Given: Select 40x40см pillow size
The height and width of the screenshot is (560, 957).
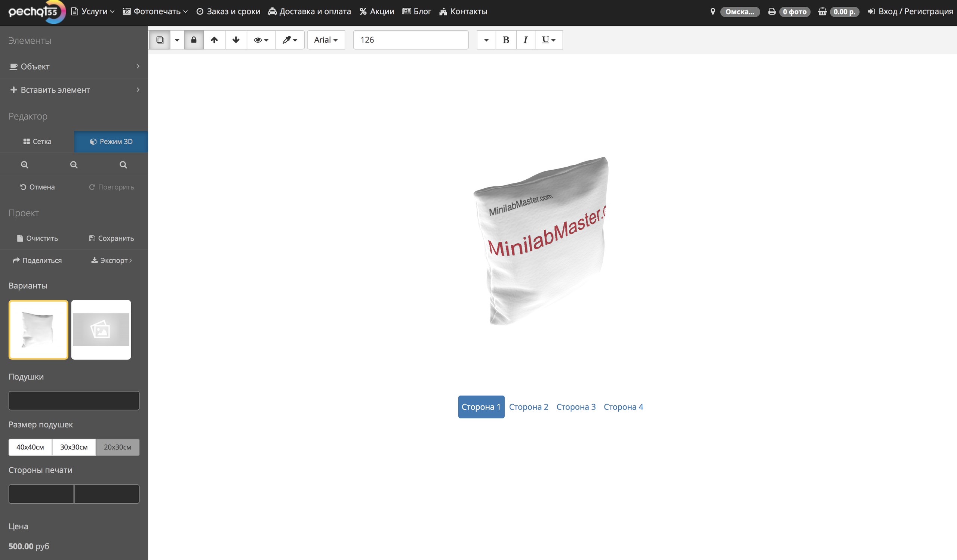Looking at the screenshot, I should tap(30, 447).
